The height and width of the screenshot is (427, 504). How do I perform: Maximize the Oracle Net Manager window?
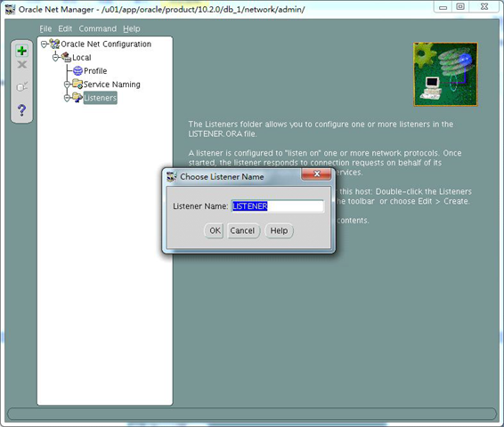460,7
